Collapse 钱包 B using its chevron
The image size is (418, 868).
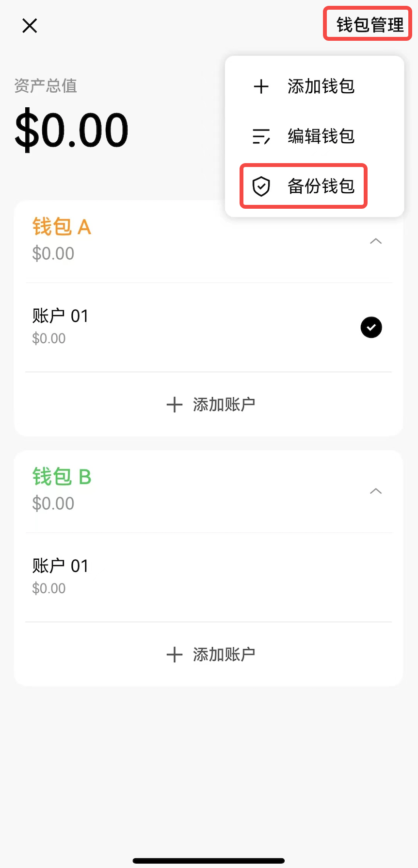(x=376, y=491)
